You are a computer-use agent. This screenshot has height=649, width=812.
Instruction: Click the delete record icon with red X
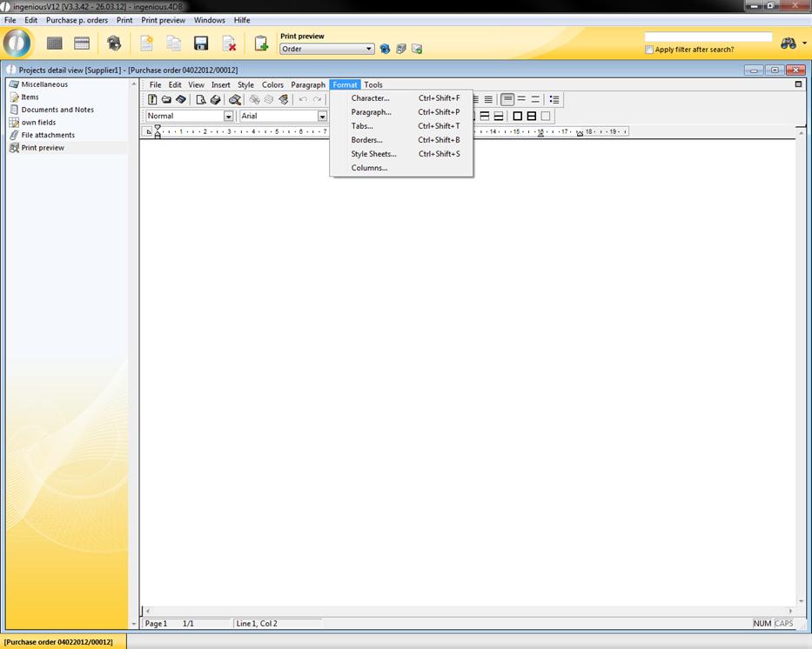[x=229, y=43]
